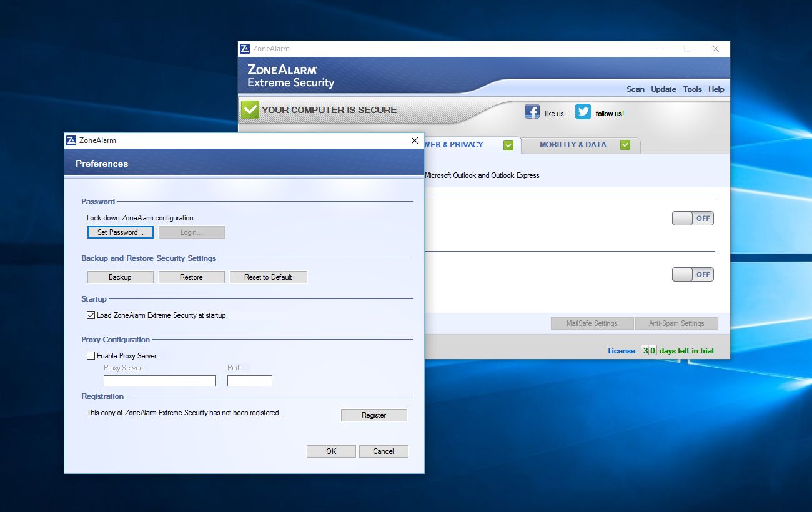Click Backup security settings button
Viewport: 812px width, 512px height.
click(121, 277)
